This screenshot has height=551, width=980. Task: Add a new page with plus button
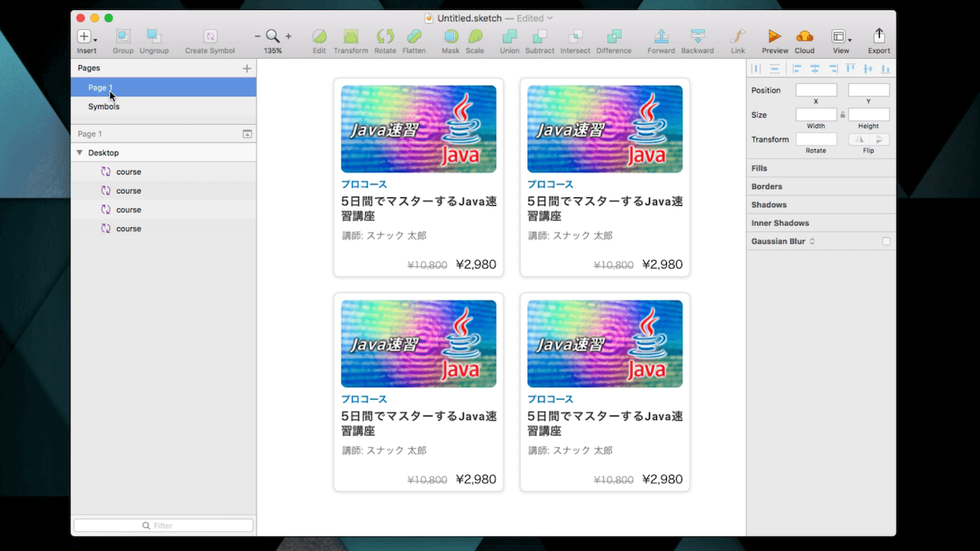[x=247, y=68]
